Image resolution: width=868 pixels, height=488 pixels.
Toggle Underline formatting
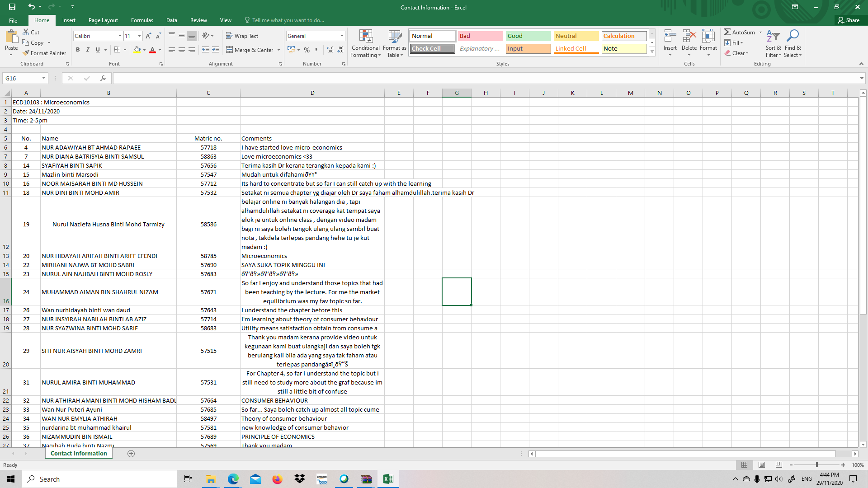coord(98,50)
